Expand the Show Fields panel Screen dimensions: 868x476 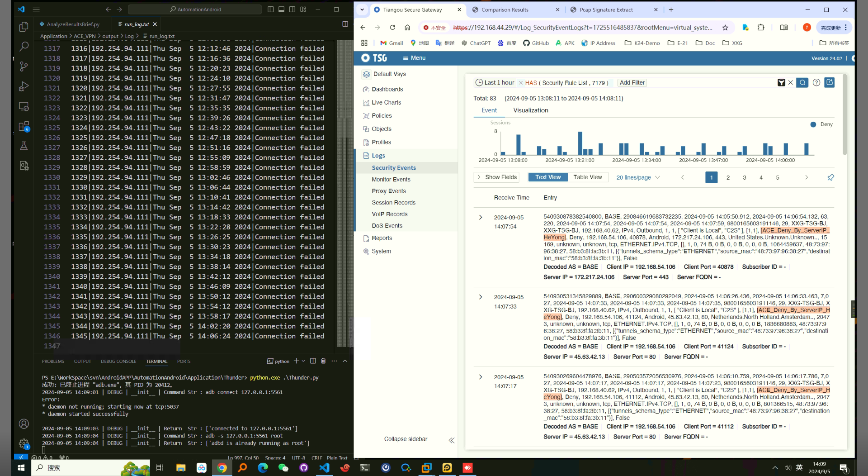click(496, 177)
